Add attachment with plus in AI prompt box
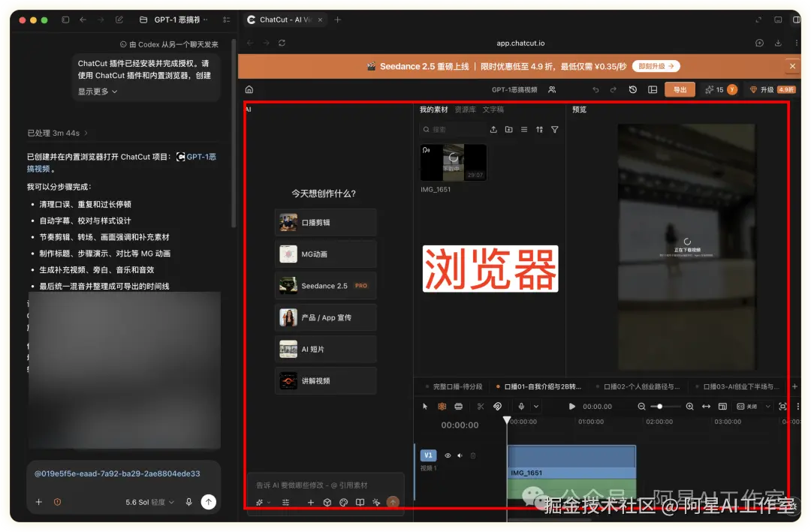This screenshot has width=811, height=532. point(310,502)
